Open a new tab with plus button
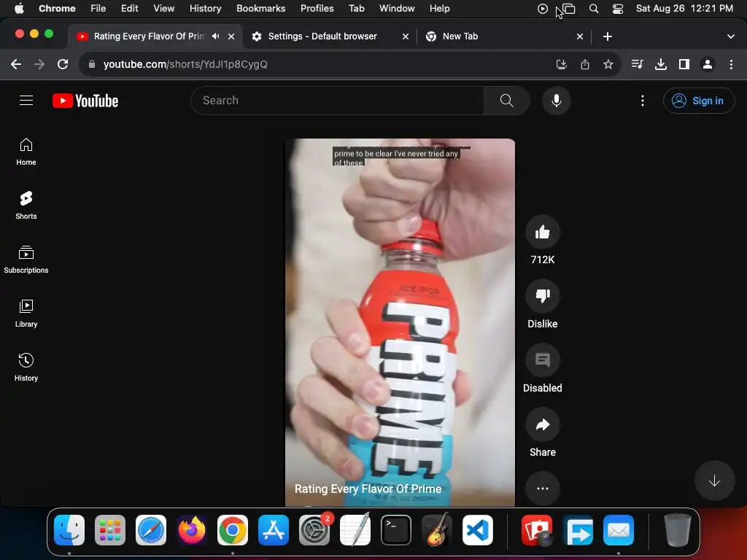 click(x=608, y=36)
